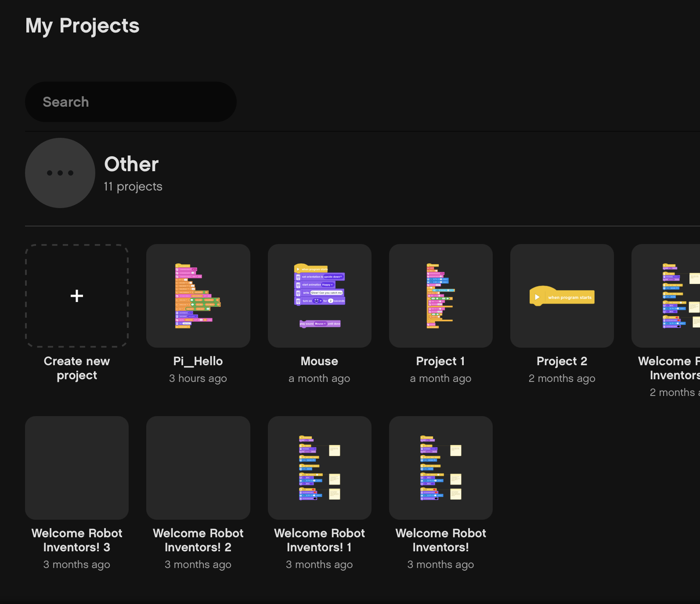Viewport: 700px width, 604px height.
Task: Select the Pi_Hello project title
Action: (198, 361)
